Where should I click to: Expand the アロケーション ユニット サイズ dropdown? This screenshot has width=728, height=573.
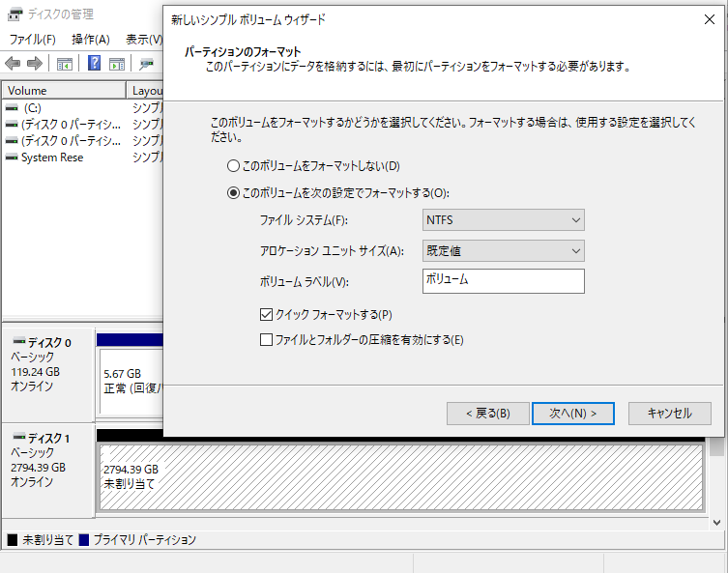(x=504, y=251)
